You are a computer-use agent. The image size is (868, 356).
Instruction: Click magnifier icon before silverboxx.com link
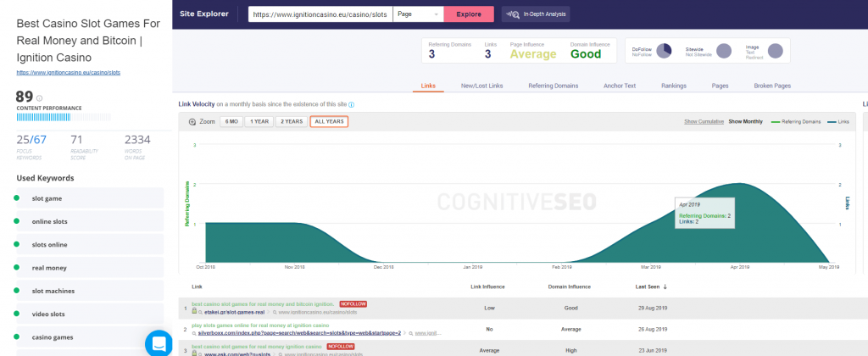point(194,333)
